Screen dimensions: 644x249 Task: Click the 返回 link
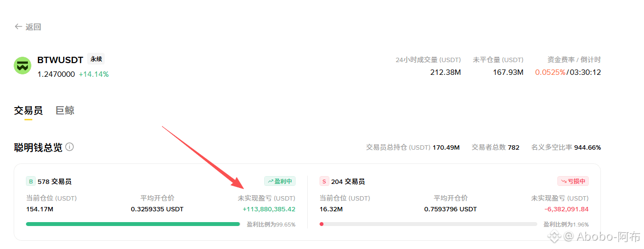(33, 27)
